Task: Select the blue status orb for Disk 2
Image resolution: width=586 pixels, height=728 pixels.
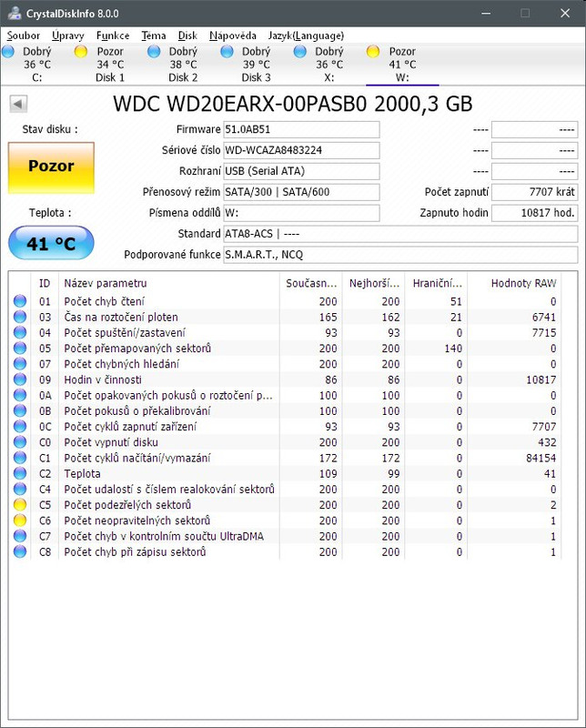Action: pos(154,51)
